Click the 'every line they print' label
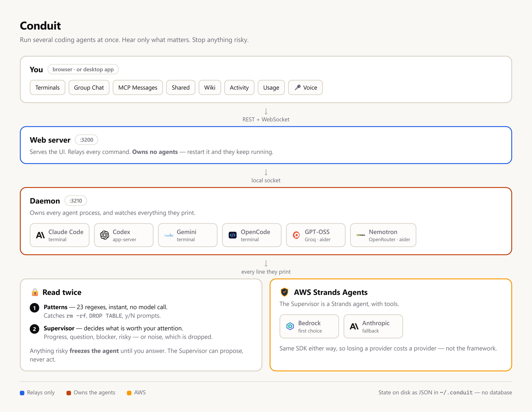The image size is (532, 412). click(x=266, y=272)
